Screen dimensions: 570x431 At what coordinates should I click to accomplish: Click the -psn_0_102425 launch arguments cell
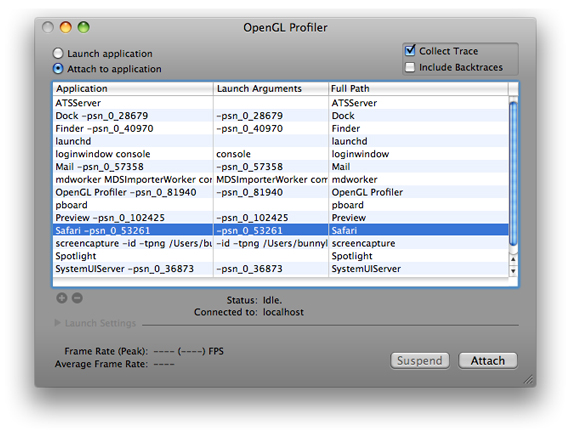(x=271, y=218)
